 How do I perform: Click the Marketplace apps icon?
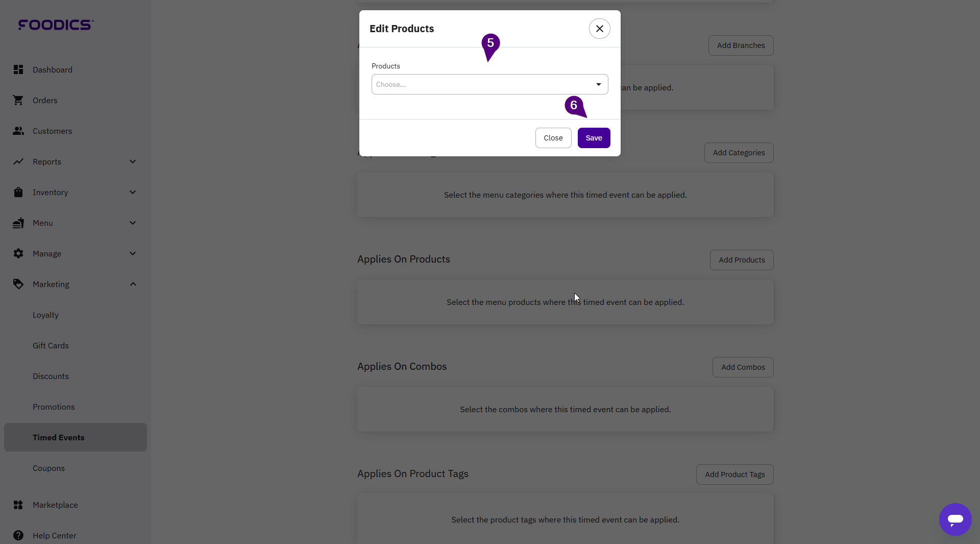18,505
